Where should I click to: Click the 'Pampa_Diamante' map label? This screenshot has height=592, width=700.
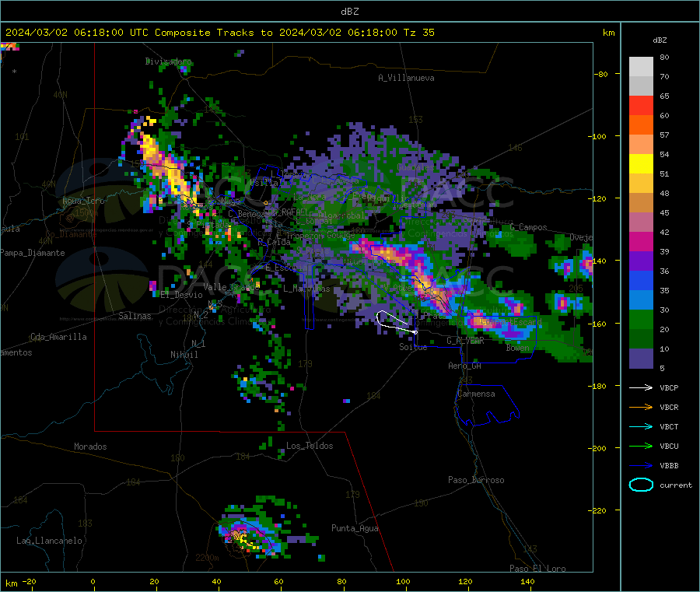(x=33, y=253)
